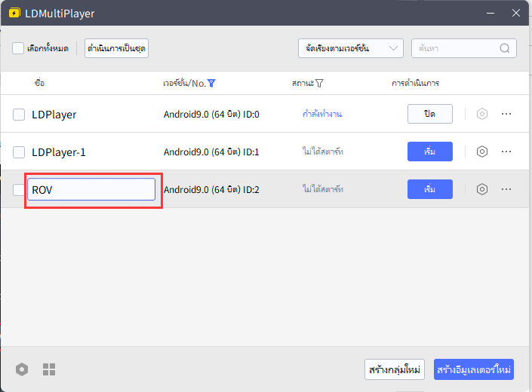Click the search magnifier icon

tap(505, 48)
